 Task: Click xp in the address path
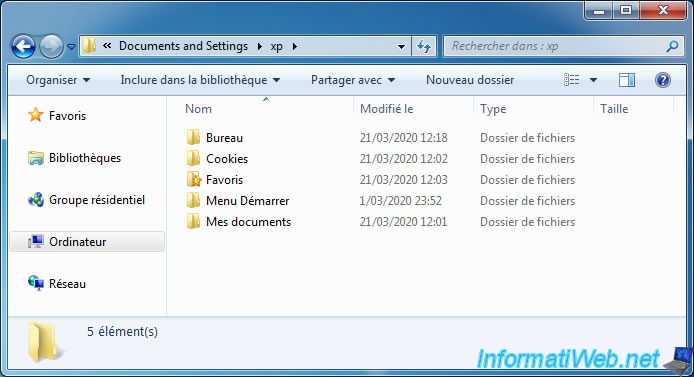coord(277,46)
